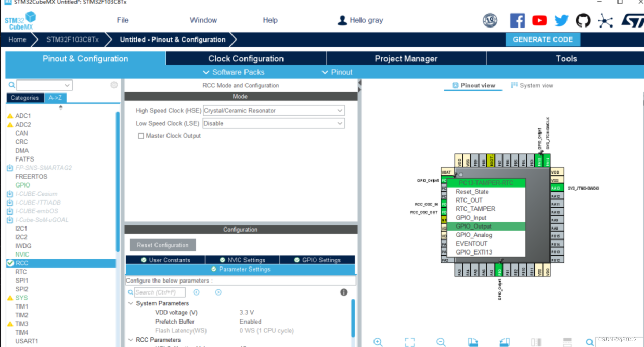Screen dimensions: 644x347
Task: Switch to the Clock Configuration tab
Action: coord(246,59)
